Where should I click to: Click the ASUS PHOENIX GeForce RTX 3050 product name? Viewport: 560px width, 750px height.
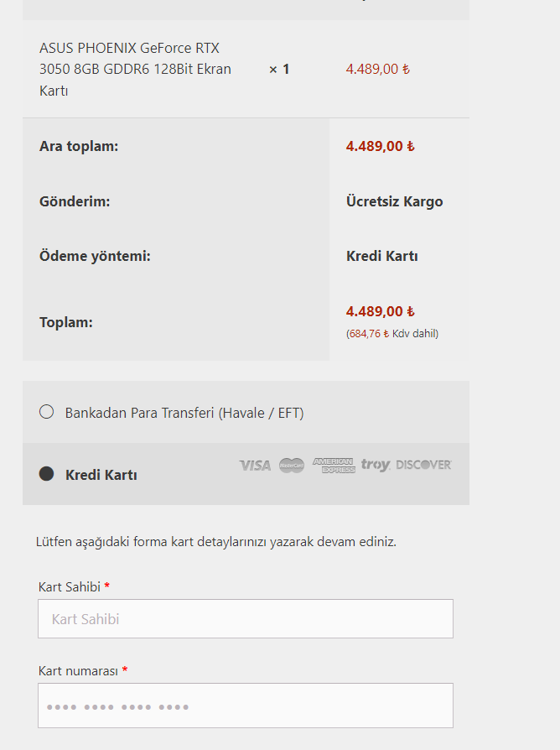[x=134, y=69]
